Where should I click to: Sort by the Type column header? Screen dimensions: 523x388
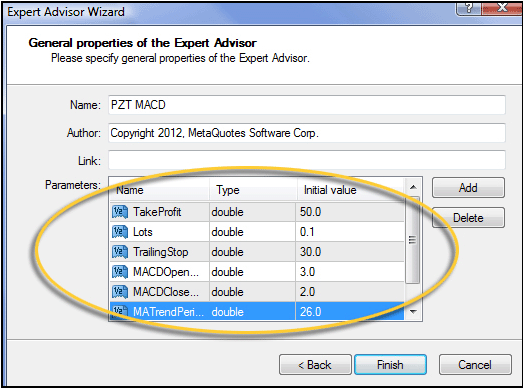(x=253, y=190)
